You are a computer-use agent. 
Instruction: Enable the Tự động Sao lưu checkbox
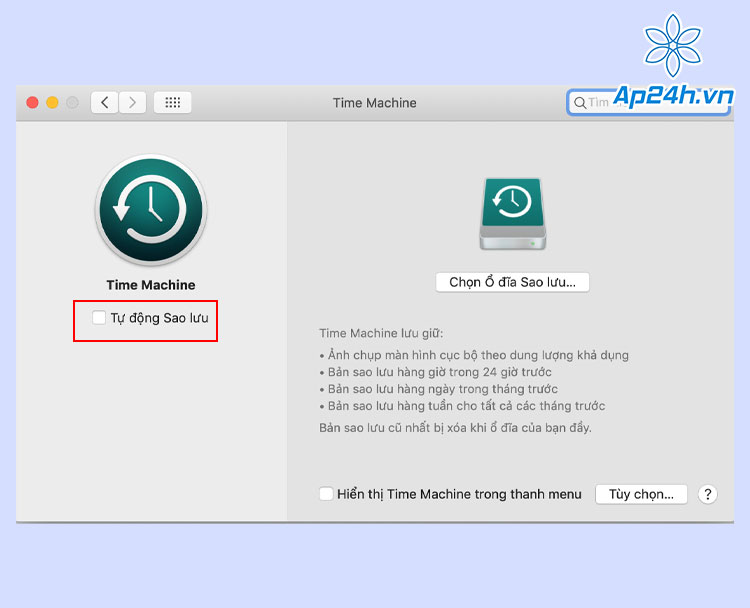coord(99,317)
